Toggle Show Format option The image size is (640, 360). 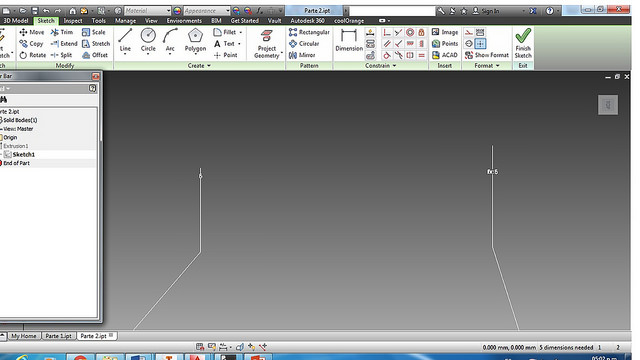tap(487, 55)
